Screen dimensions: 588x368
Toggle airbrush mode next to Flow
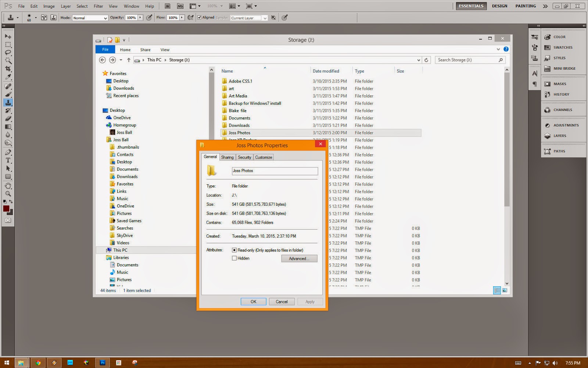190,18
